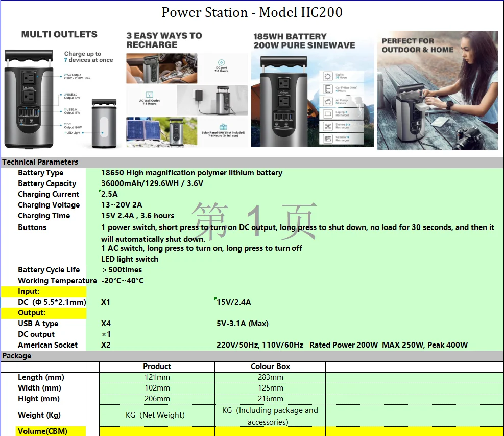Select the 'Battery Capacity' label cell
This screenshot has width=504, height=436.
click(x=47, y=183)
